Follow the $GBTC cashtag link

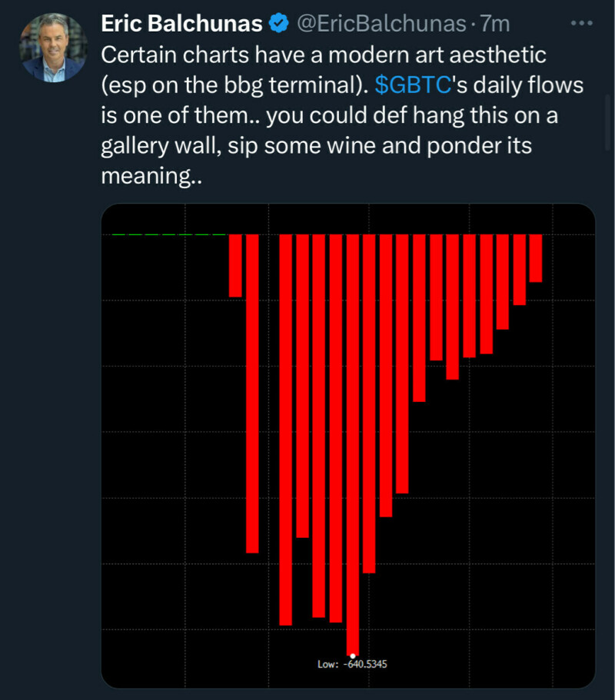412,85
